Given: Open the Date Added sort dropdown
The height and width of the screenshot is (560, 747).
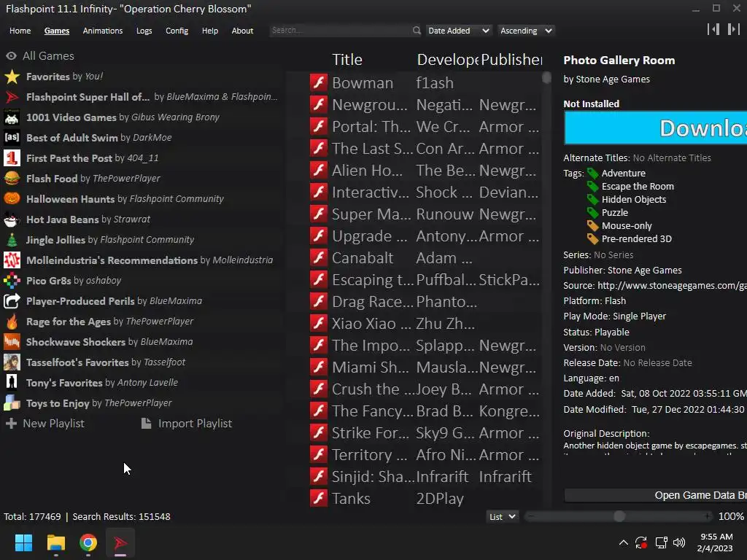Looking at the screenshot, I should click(x=458, y=31).
